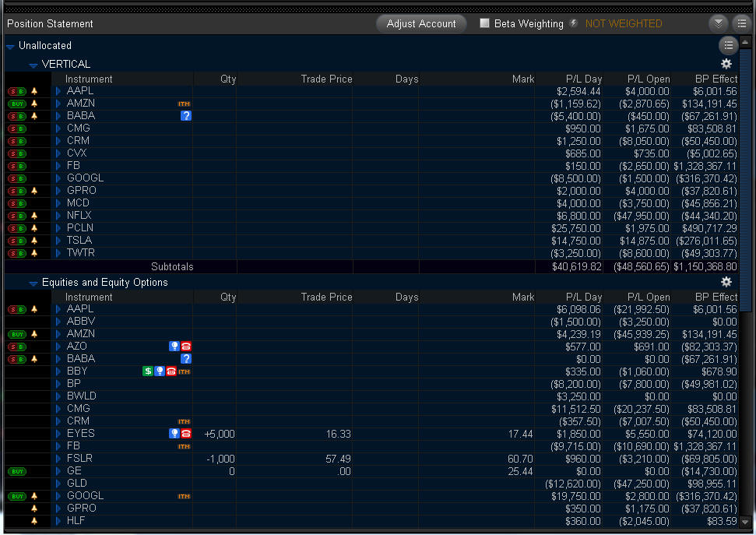Open the VERTICAL section gear settings
Screen dimensions: 756x535
(726, 64)
